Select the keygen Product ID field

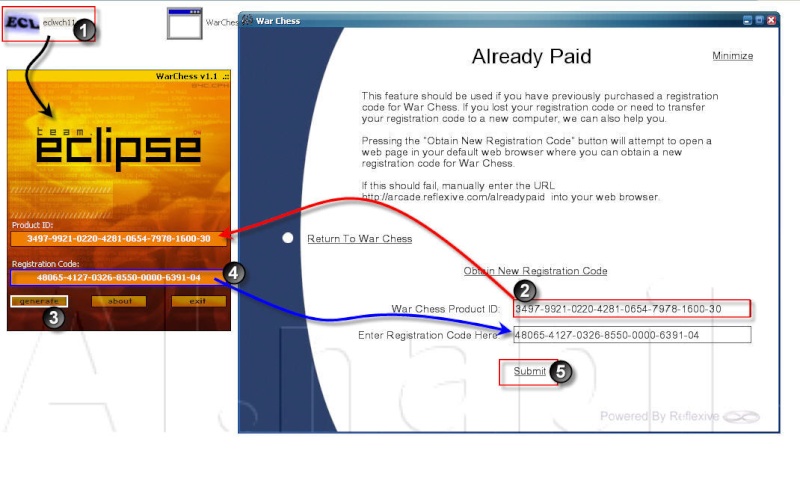point(118,239)
